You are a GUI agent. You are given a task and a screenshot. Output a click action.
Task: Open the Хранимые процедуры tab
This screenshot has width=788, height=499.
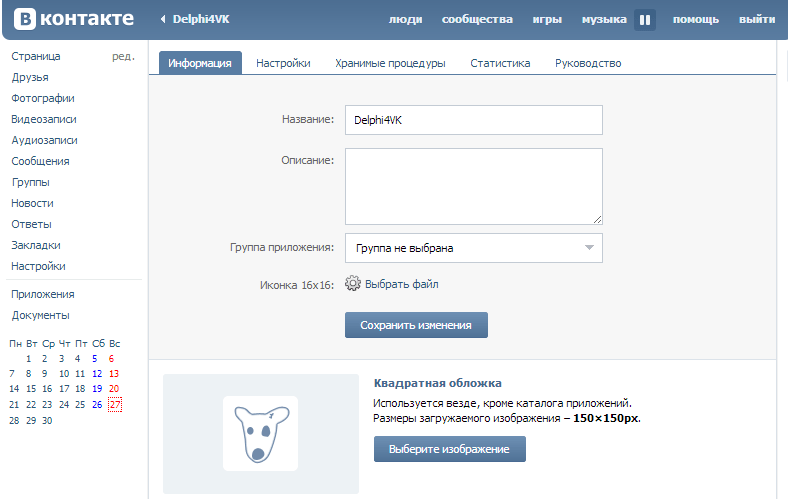390,63
